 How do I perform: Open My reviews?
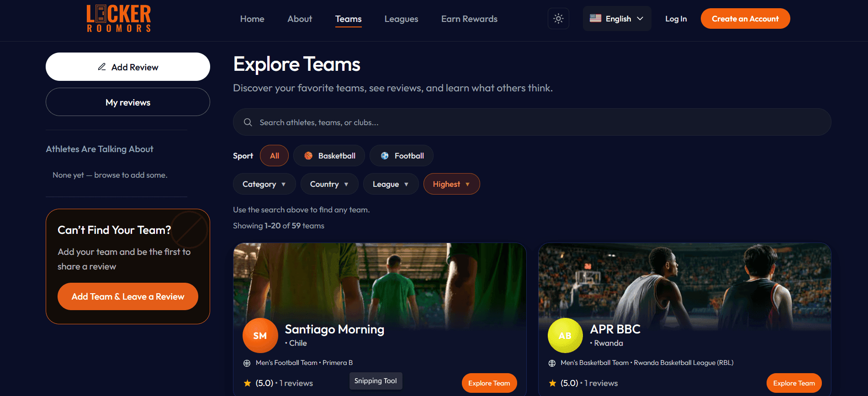coord(128,102)
